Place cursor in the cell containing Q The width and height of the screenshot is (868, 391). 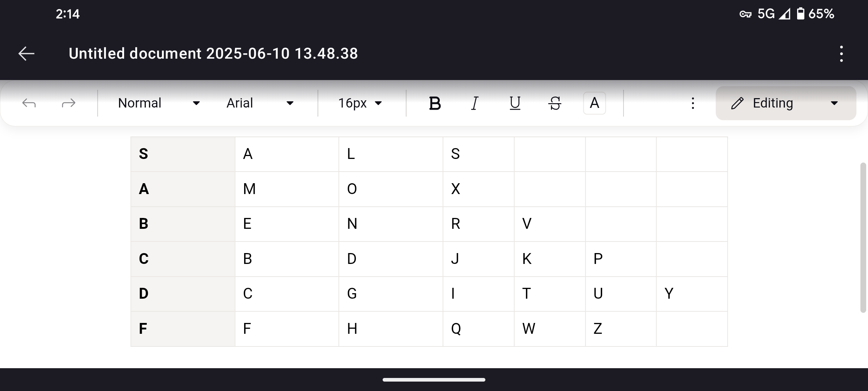(x=478, y=329)
